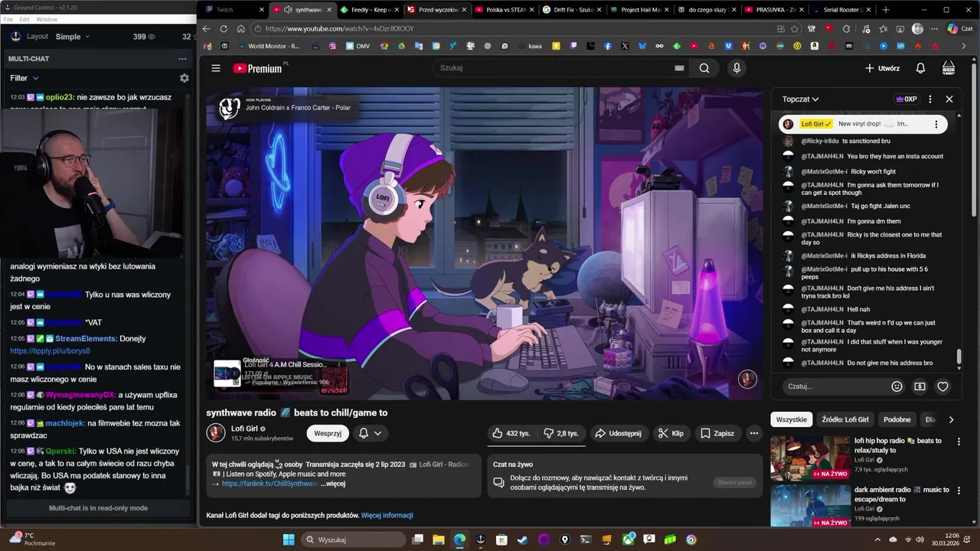Open the Window menu in Ground Control
Viewport: 980px width, 551px height.
47,19
